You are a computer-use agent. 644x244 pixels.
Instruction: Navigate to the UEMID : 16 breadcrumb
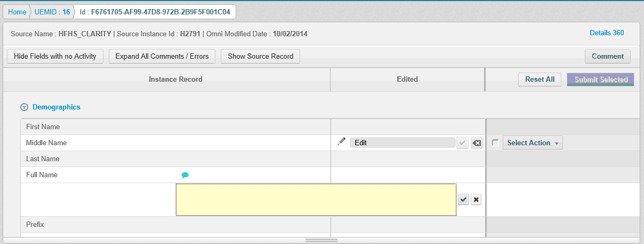click(51, 12)
